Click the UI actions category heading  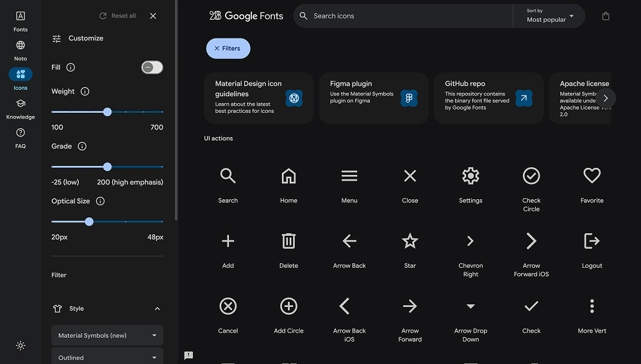click(x=219, y=138)
